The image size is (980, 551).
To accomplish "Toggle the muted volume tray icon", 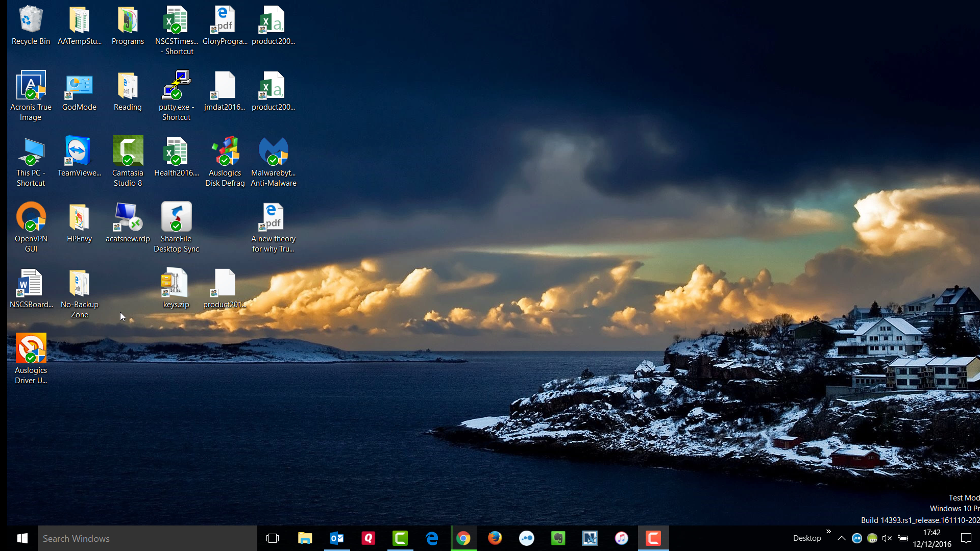I will 887,538.
